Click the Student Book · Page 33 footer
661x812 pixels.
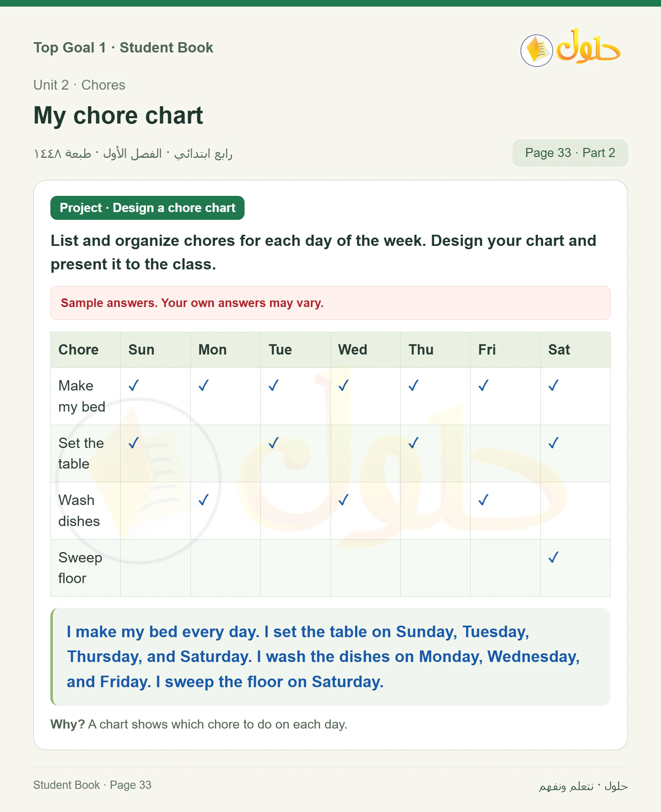click(x=92, y=785)
